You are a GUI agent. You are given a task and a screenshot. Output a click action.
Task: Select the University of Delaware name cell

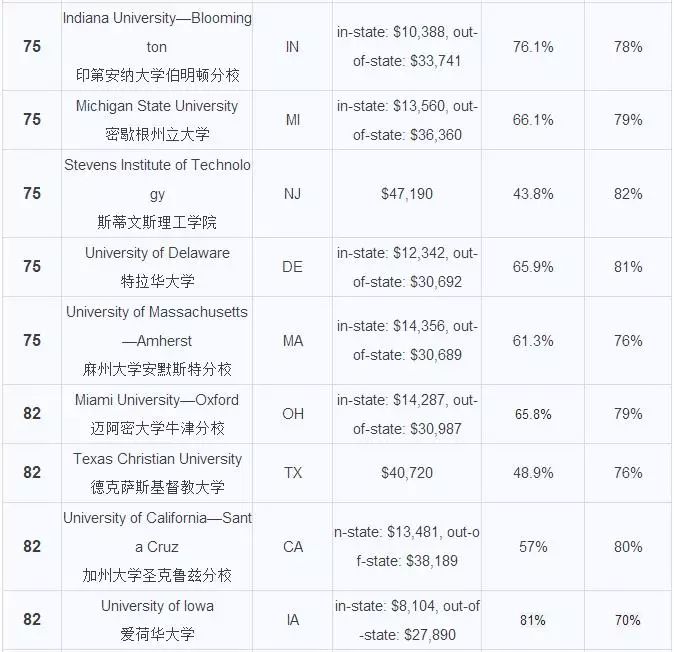[x=157, y=267]
